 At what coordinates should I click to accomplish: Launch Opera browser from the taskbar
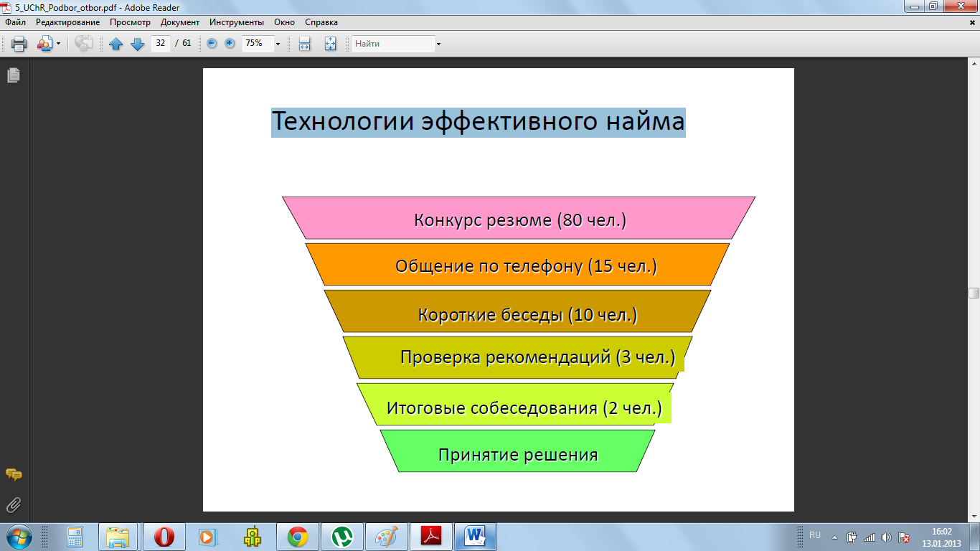click(x=164, y=537)
